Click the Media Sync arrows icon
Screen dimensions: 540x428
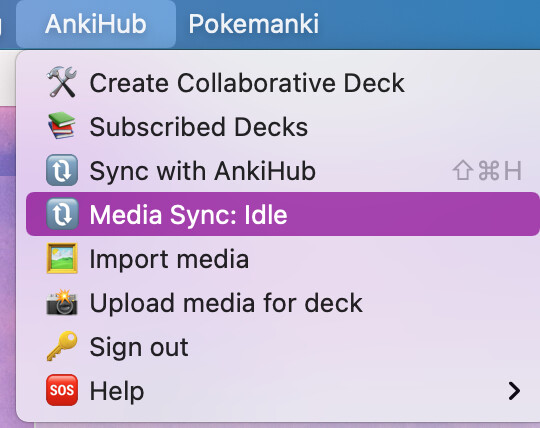pyautogui.click(x=62, y=214)
